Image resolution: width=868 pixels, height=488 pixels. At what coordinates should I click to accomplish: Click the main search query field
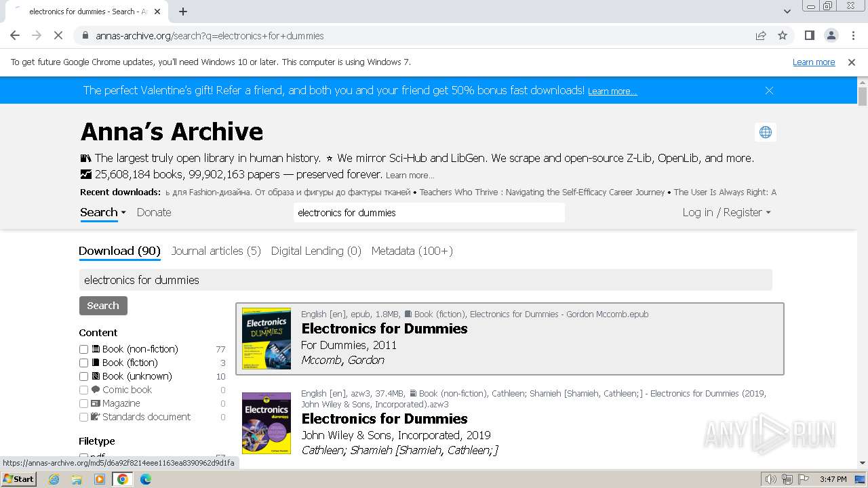426,280
